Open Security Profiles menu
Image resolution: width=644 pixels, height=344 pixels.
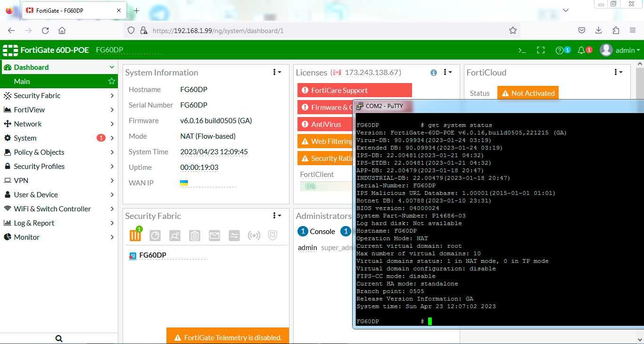click(59, 166)
